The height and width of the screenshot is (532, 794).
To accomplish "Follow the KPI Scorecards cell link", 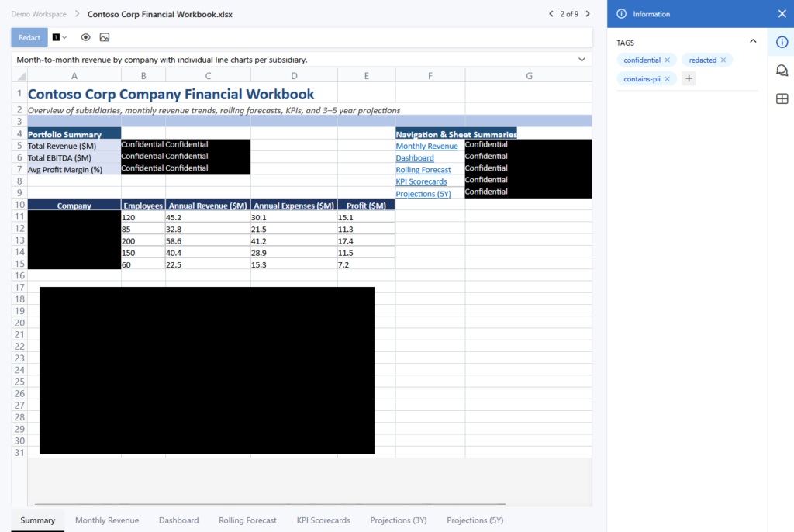I will click(x=421, y=181).
